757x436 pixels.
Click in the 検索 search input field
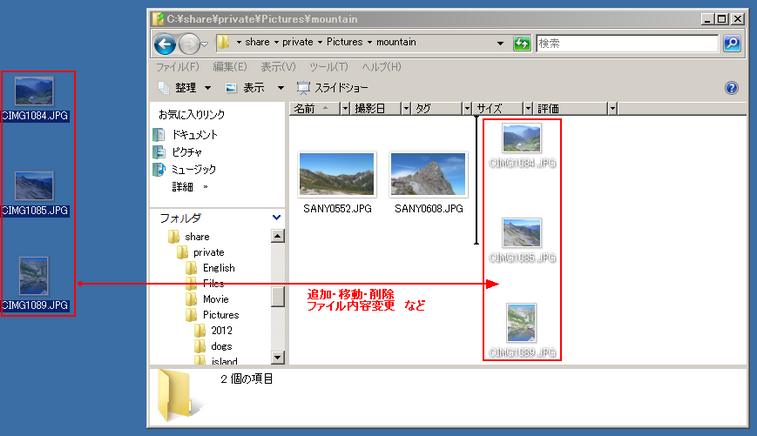click(625, 44)
